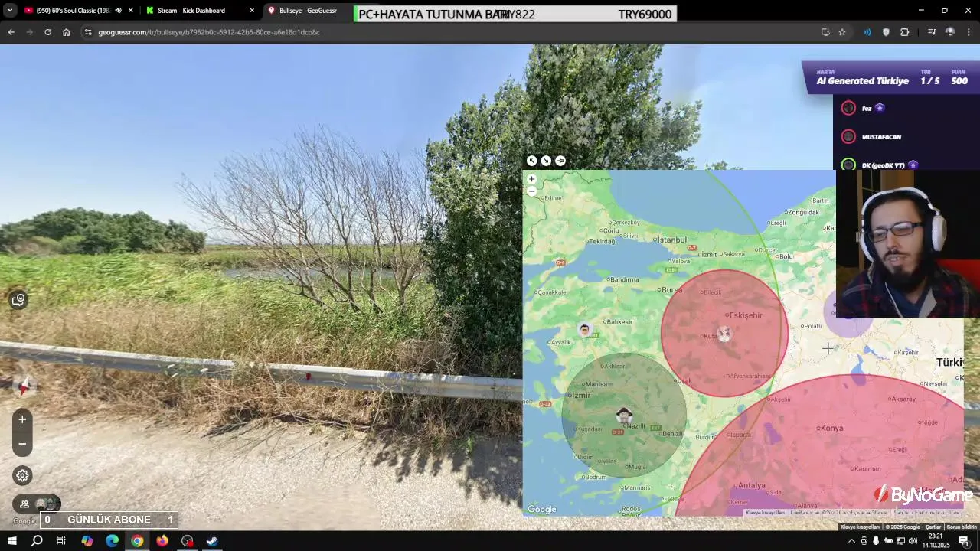The height and width of the screenshot is (551, 980).
Task: Open Task View on taskbar
Action: click(x=61, y=541)
